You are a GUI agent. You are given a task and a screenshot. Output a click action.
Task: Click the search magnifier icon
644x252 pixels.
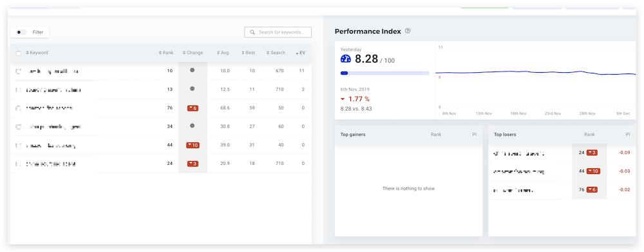pyautogui.click(x=252, y=32)
